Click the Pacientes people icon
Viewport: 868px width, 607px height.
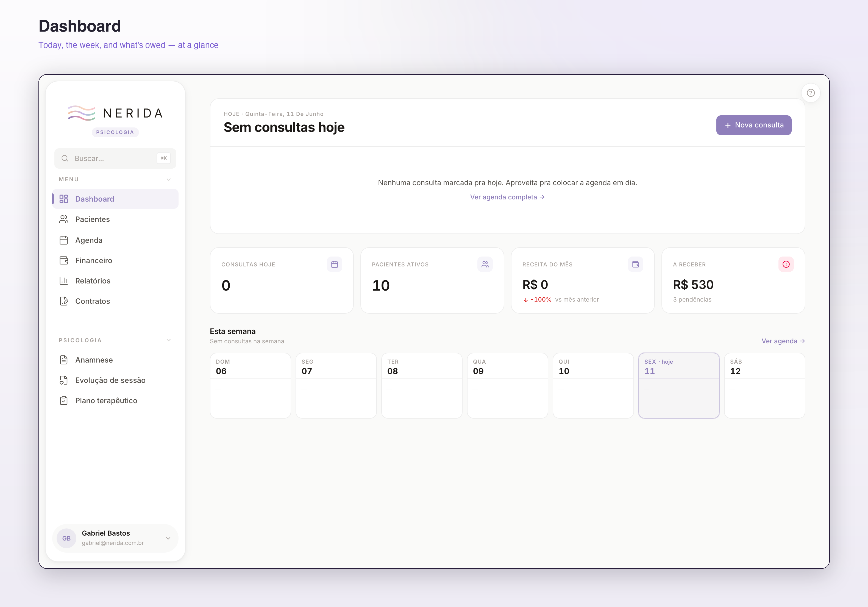(63, 219)
